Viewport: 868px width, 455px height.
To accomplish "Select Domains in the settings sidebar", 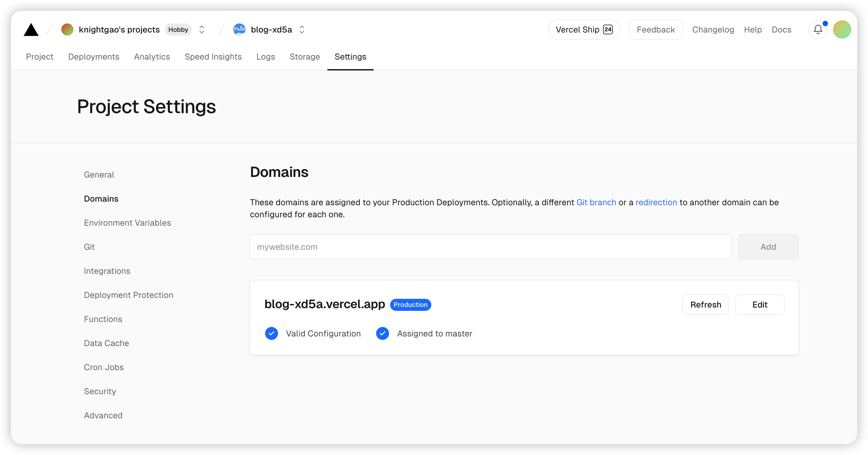I will tap(101, 199).
